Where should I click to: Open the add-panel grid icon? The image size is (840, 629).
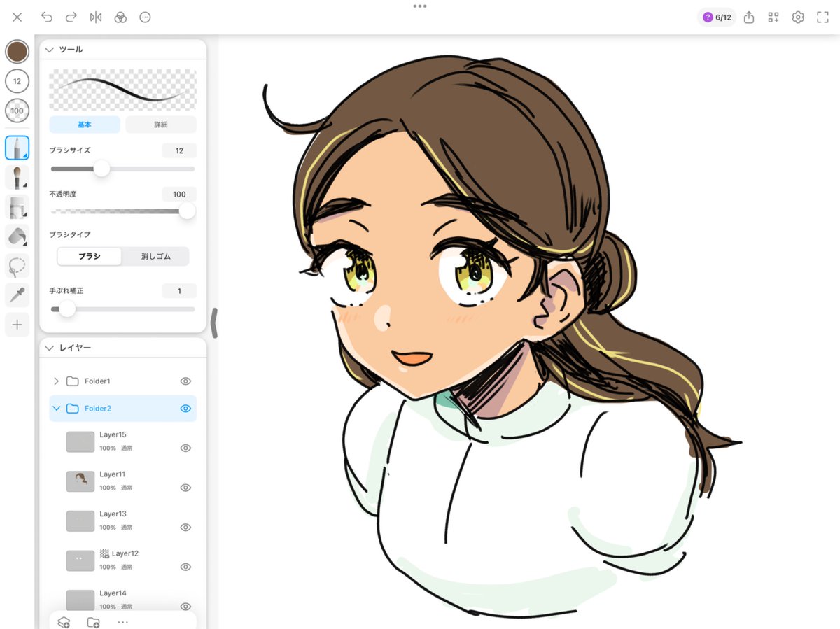[x=773, y=17]
